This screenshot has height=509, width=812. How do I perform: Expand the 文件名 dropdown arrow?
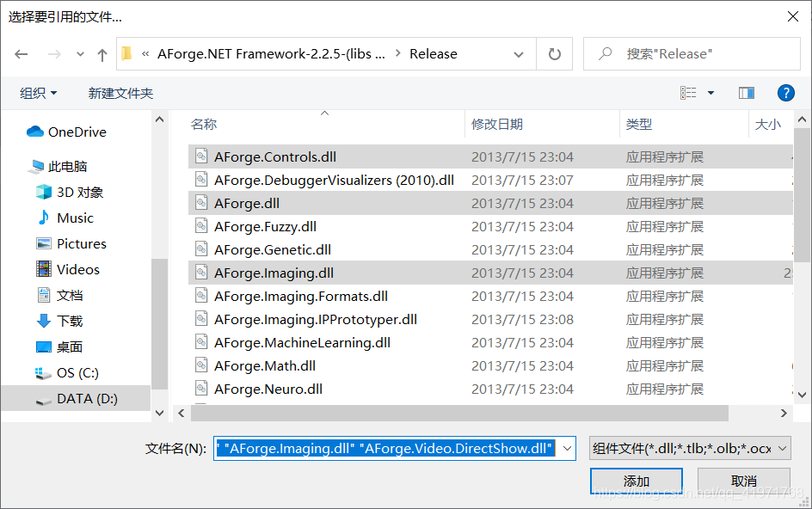coord(567,449)
